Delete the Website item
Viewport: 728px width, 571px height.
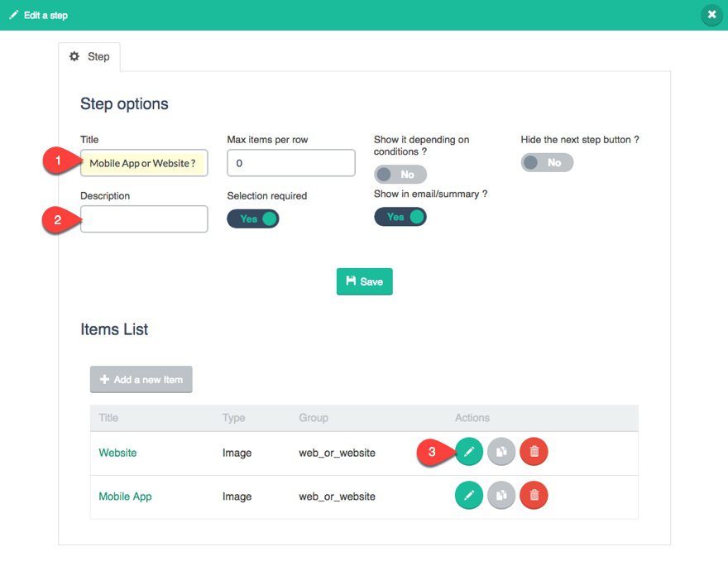pyautogui.click(x=534, y=452)
